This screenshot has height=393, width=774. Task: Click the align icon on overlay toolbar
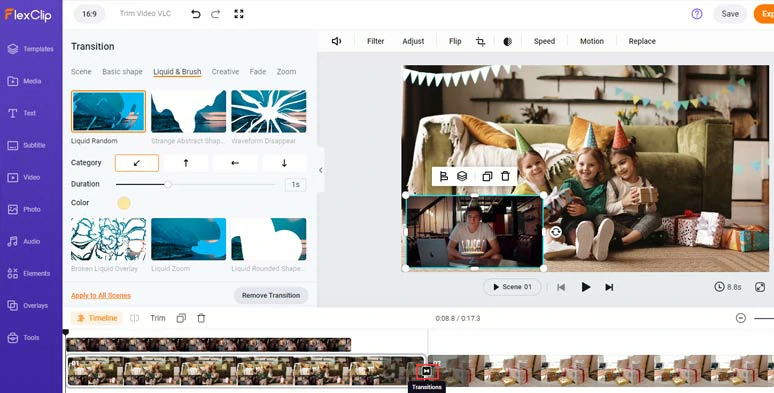443,176
